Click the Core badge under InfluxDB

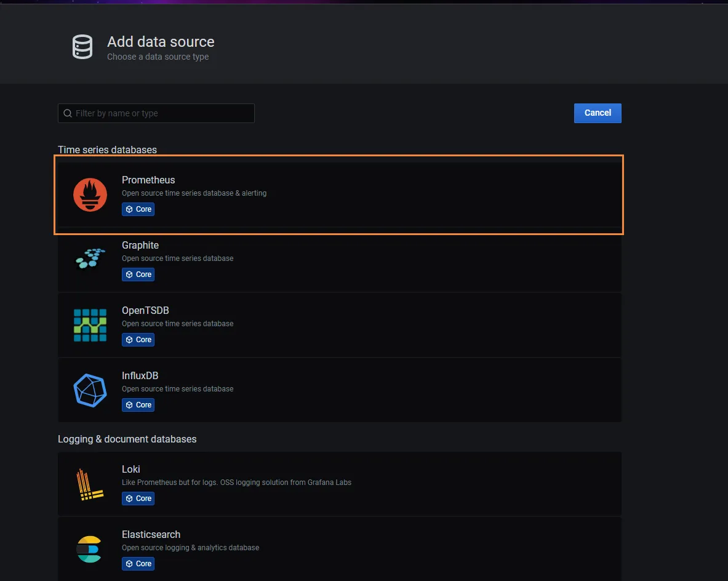tap(138, 405)
